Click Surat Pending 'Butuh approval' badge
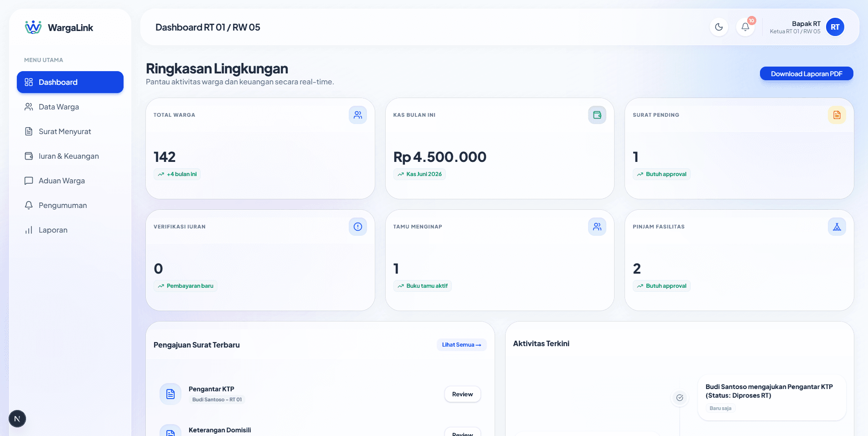The height and width of the screenshot is (436, 868). (x=661, y=174)
